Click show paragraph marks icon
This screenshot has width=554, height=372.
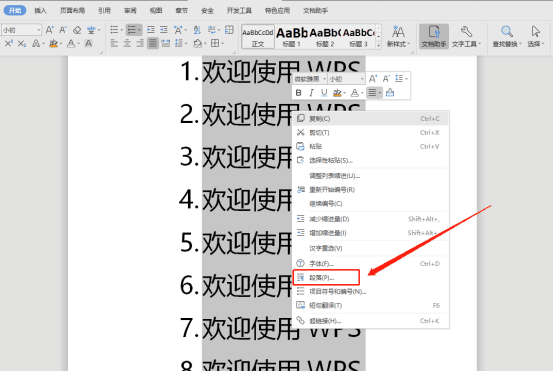212,30
